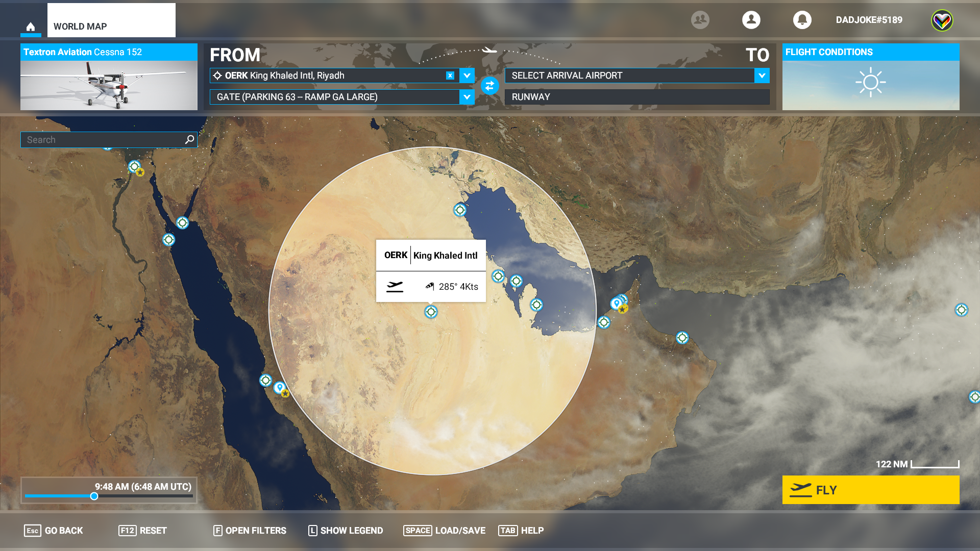Go to the home screen icon
This screenshot has width=980, height=551.
pyautogui.click(x=31, y=27)
